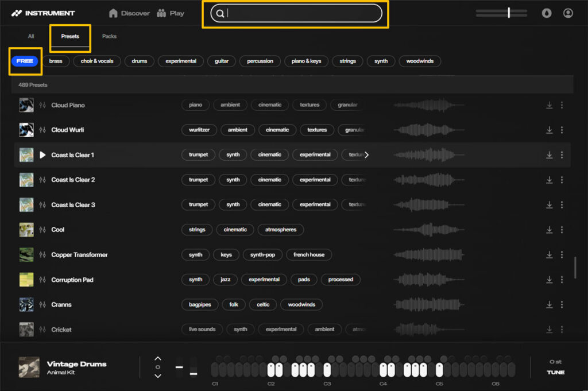Click the TUNE button
The image size is (588, 391).
point(555,373)
